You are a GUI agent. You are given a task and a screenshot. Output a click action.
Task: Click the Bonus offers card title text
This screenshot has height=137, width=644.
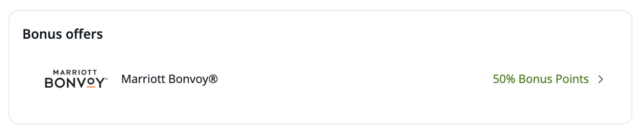point(63,34)
